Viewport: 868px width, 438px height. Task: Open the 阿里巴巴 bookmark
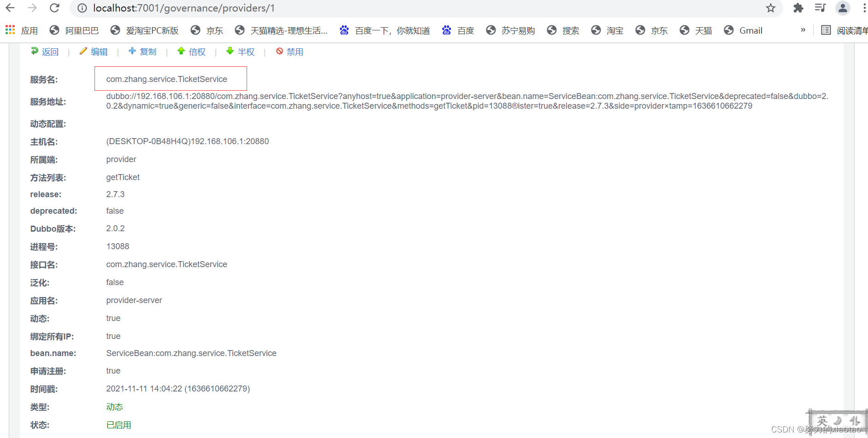point(74,30)
